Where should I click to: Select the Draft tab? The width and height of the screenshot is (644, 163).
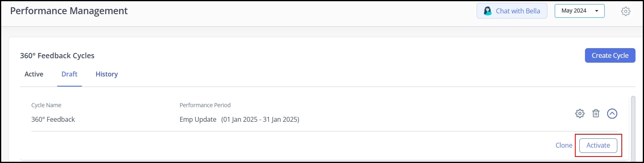pos(70,74)
